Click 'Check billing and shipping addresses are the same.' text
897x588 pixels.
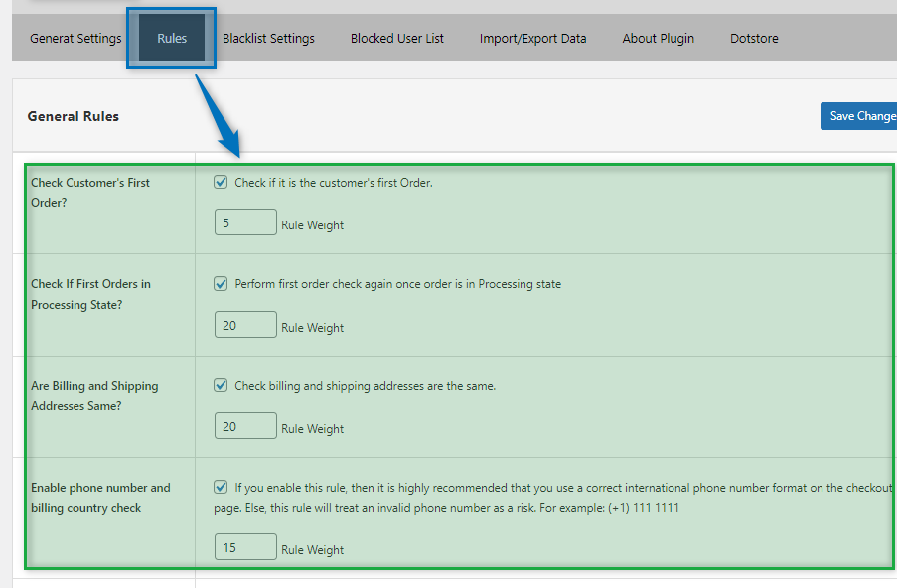(365, 386)
